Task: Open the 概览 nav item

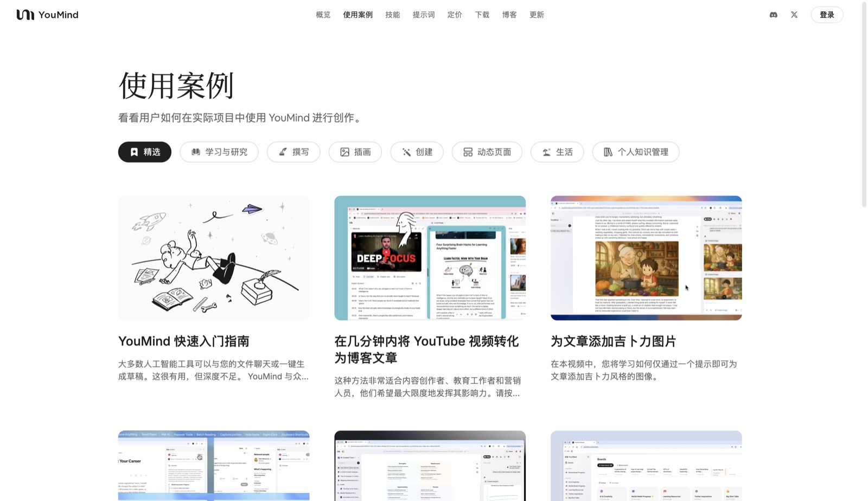Action: coord(323,15)
